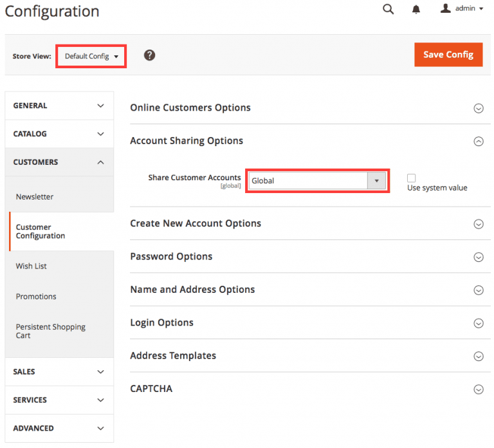Select Newsletter in the sidebar

tap(35, 197)
